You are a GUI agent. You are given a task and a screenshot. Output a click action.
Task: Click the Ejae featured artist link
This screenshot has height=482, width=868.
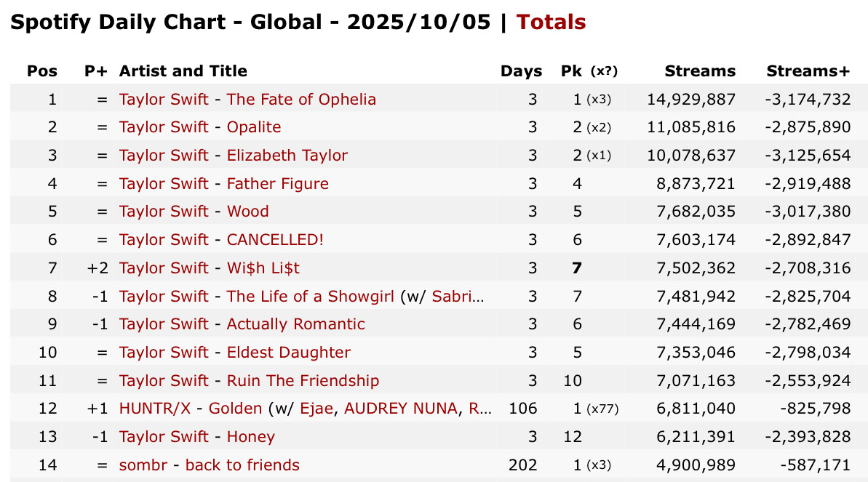tap(315, 409)
